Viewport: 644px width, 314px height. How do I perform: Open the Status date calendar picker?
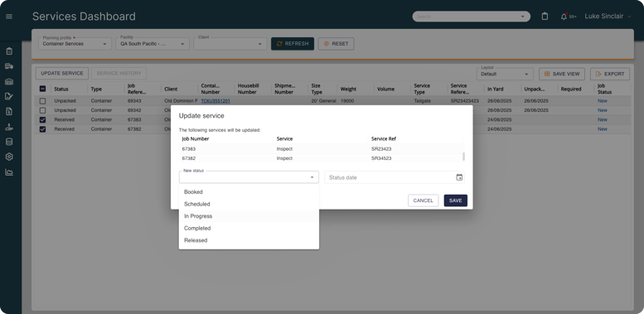(459, 177)
